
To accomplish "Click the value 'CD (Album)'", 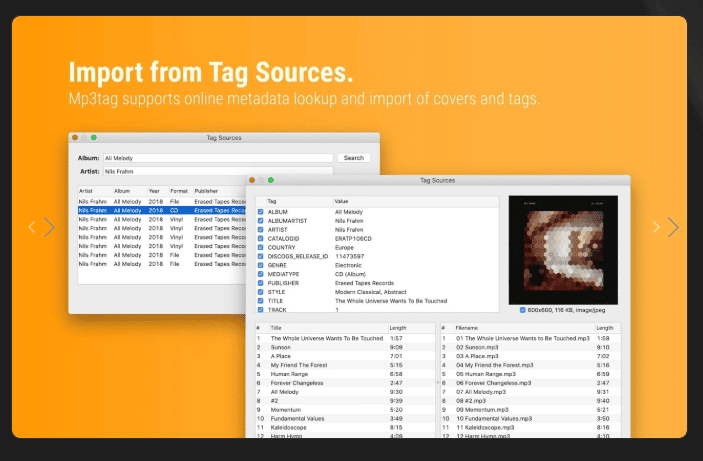I will point(350,274).
